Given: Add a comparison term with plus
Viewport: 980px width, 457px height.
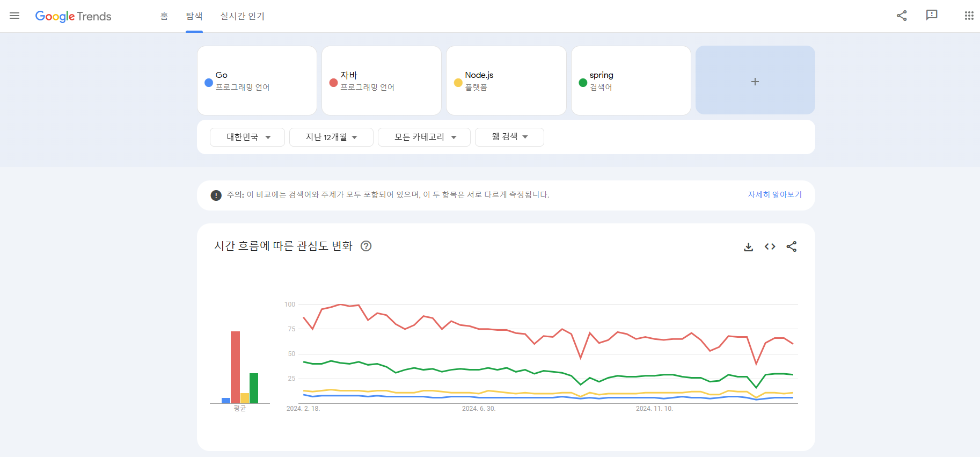Looking at the screenshot, I should point(755,80).
